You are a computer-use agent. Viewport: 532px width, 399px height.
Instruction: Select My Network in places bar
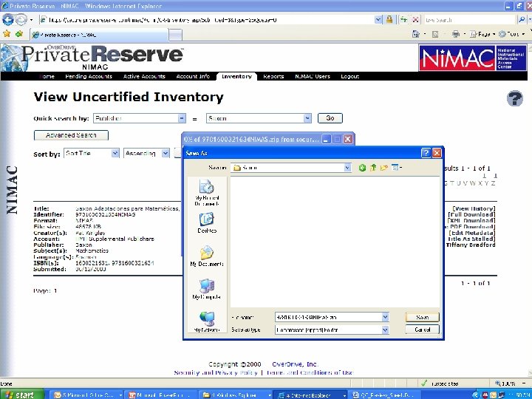[207, 322]
